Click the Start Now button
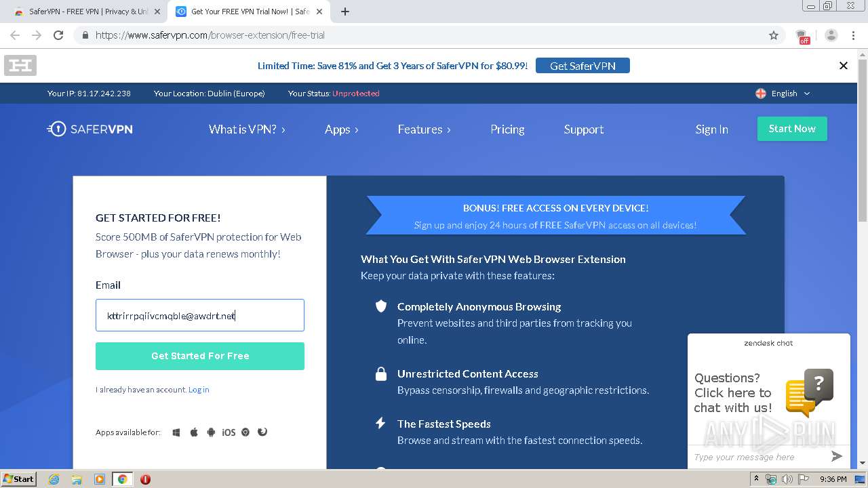Screen dimensions: 868x488 tap(792, 129)
